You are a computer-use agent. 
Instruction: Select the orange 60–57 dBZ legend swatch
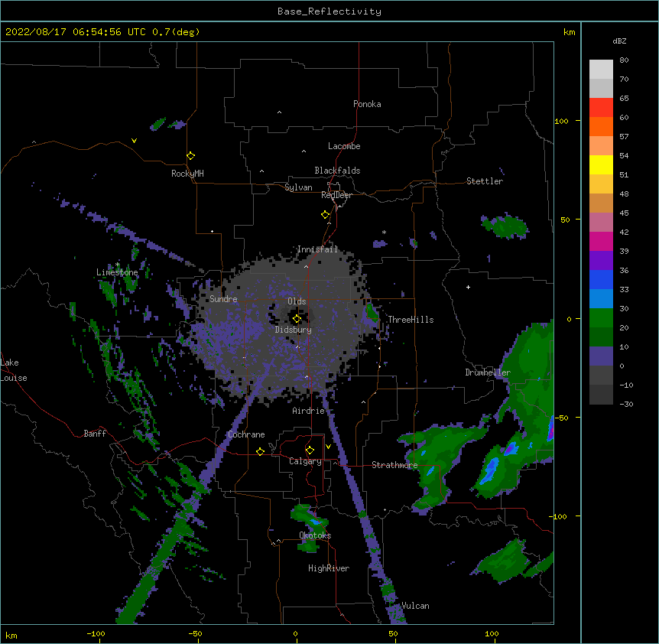pos(601,126)
